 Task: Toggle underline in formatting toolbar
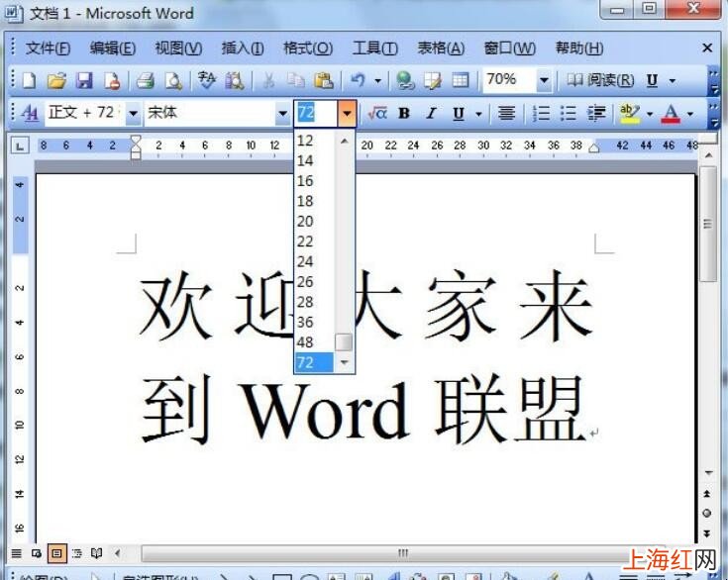tap(459, 113)
